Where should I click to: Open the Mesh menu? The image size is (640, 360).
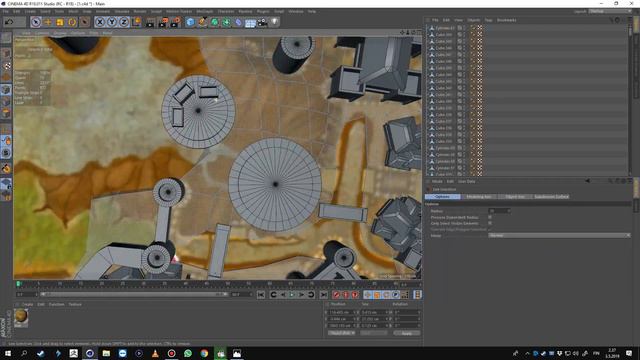click(73, 11)
